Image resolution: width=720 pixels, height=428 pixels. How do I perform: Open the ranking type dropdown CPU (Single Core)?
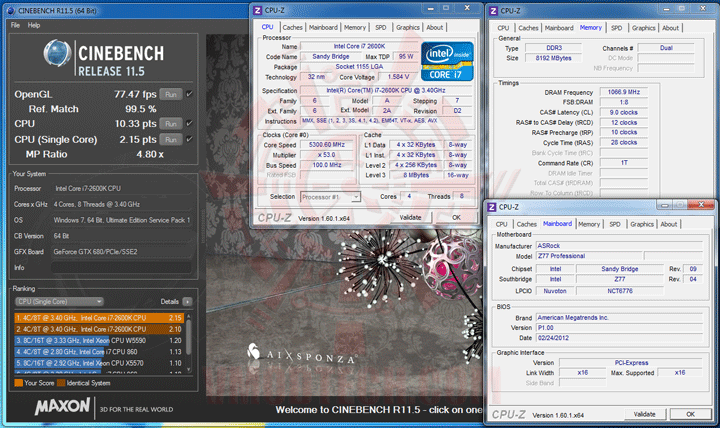59,302
